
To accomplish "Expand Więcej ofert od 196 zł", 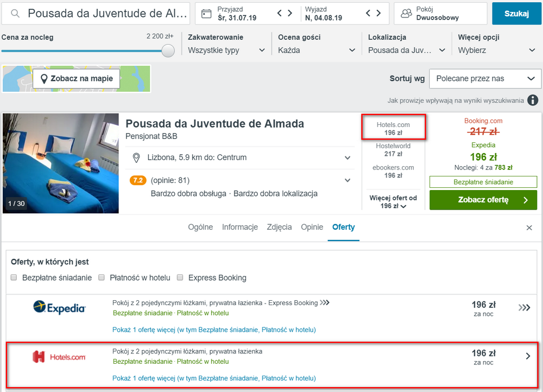I will (393, 201).
